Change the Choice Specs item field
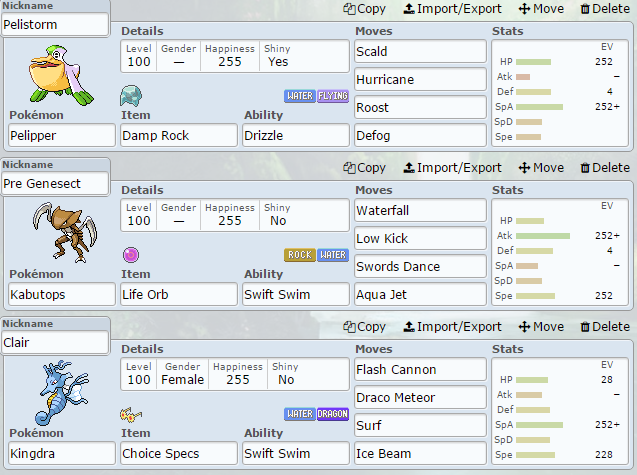 [179, 453]
